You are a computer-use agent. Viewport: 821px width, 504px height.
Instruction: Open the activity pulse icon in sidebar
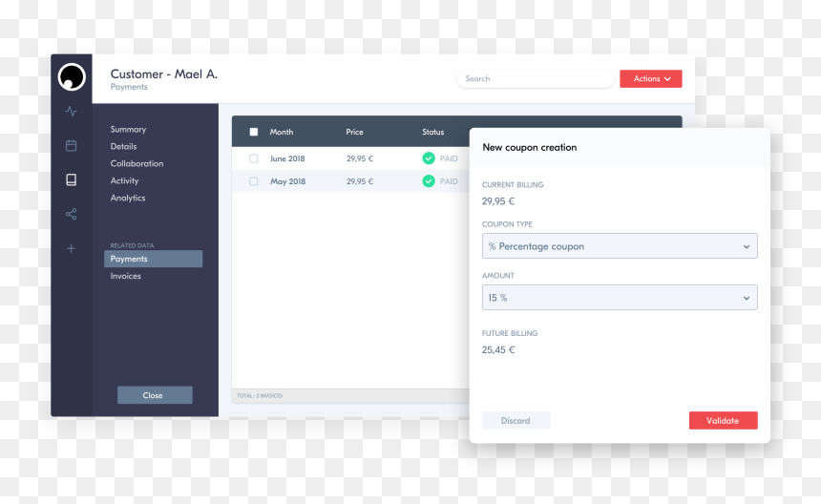pos(72,111)
